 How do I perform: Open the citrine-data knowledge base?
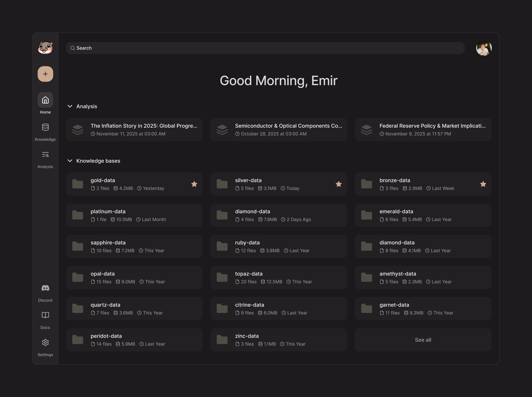[279, 309]
